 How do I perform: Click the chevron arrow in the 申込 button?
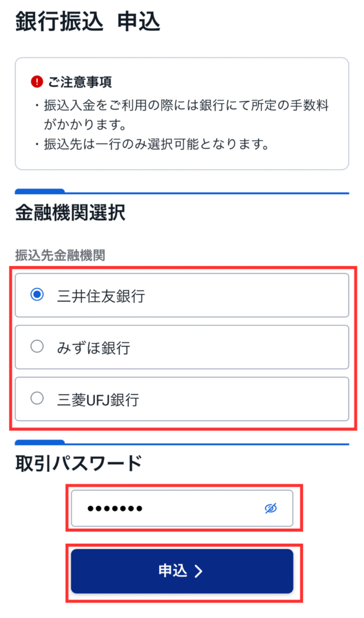(199, 571)
